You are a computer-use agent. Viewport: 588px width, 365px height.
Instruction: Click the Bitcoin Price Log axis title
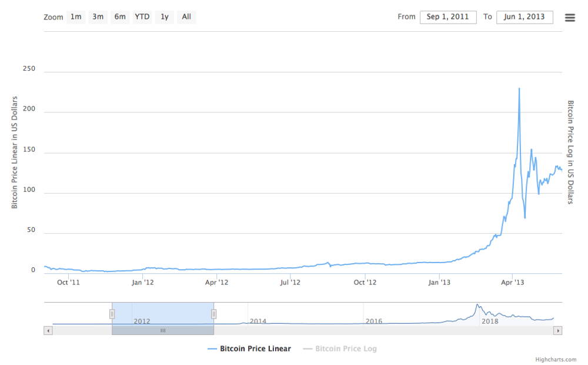tap(570, 152)
